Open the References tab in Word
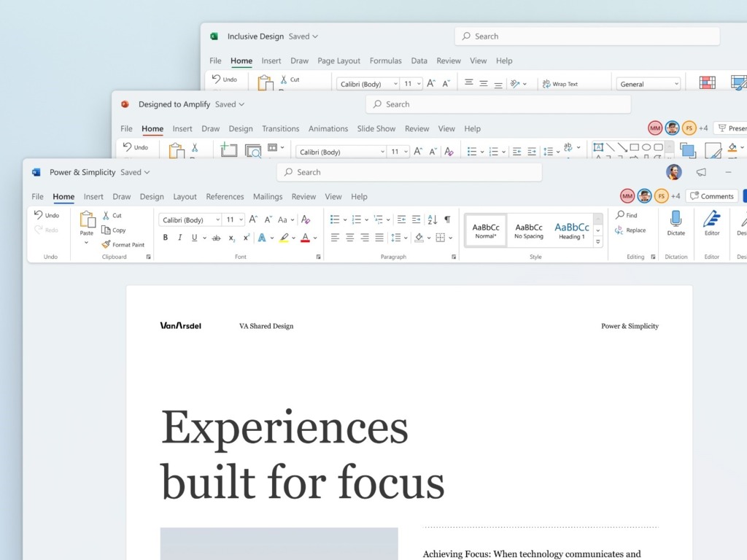 [225, 196]
